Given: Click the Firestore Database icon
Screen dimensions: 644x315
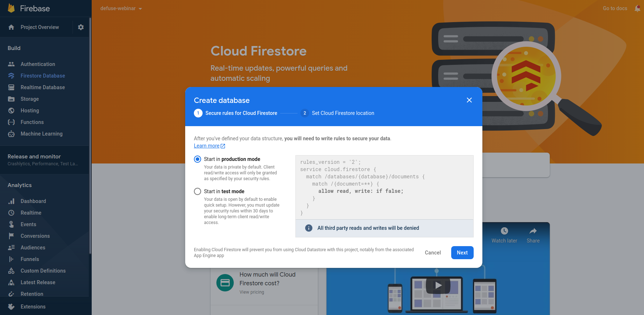Looking at the screenshot, I should (11, 76).
